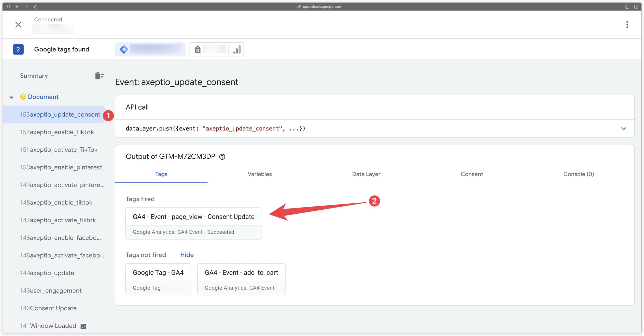Go back with browser back arrow
This screenshot has width=644, height=336.
click(x=17, y=7)
